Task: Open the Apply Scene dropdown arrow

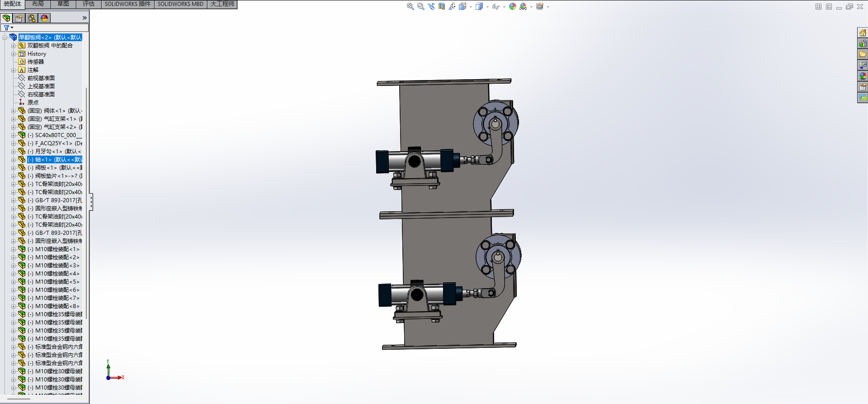Action: pos(531,7)
